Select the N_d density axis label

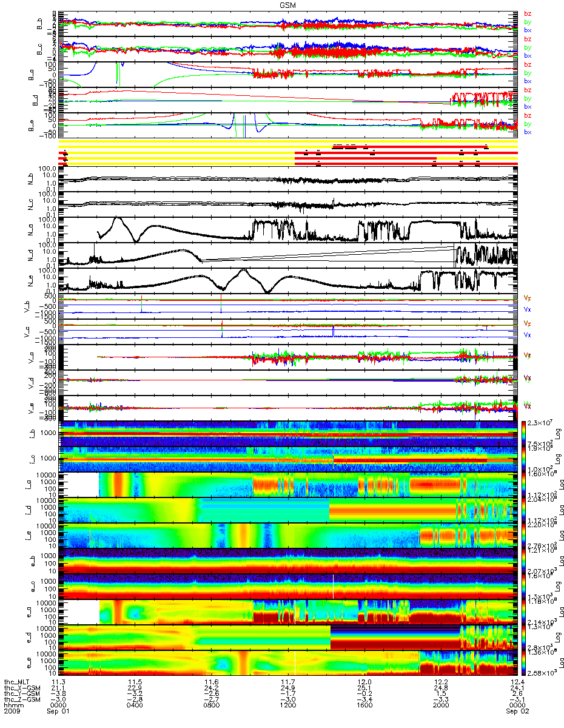coord(30,256)
